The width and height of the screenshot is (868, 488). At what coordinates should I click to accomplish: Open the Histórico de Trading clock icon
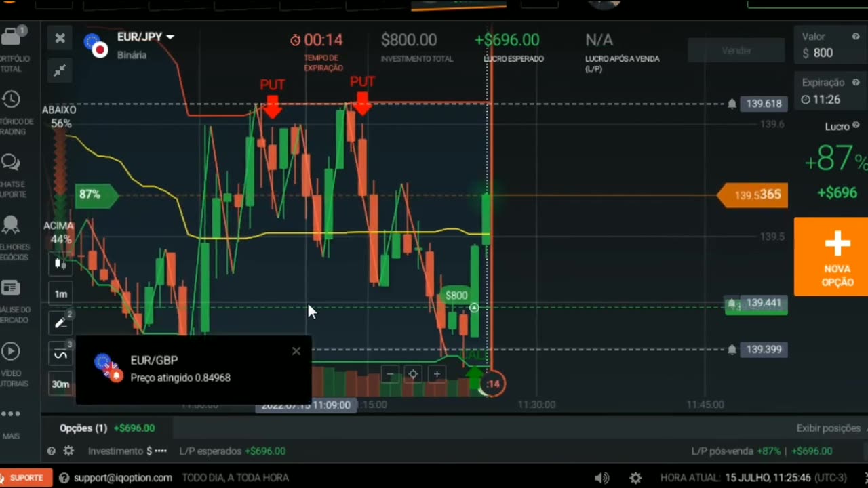click(11, 100)
